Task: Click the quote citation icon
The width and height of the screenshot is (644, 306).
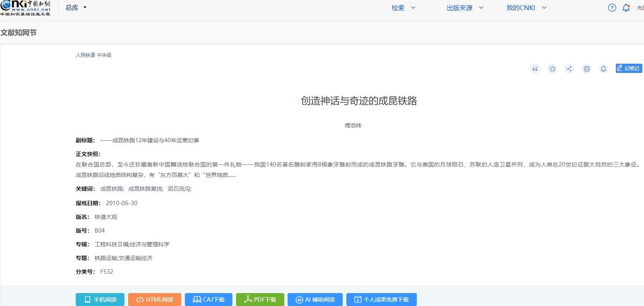Action: [x=535, y=69]
